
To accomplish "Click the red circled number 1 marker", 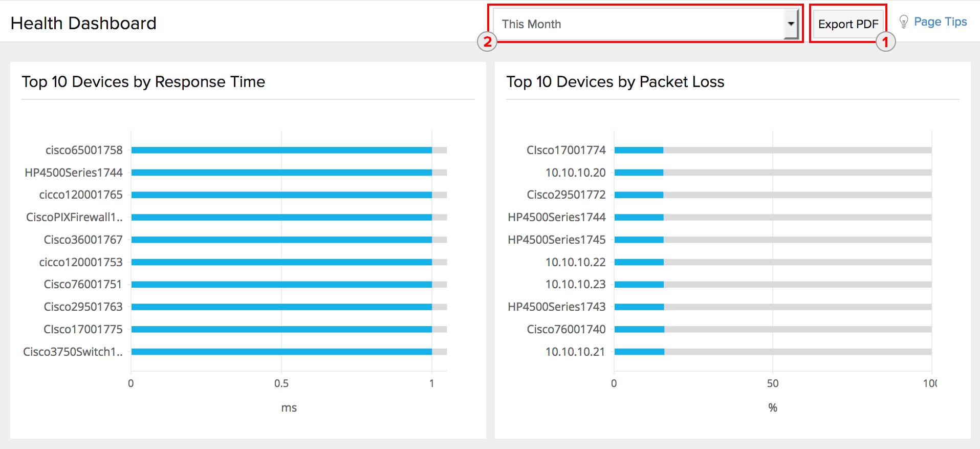I will point(885,42).
